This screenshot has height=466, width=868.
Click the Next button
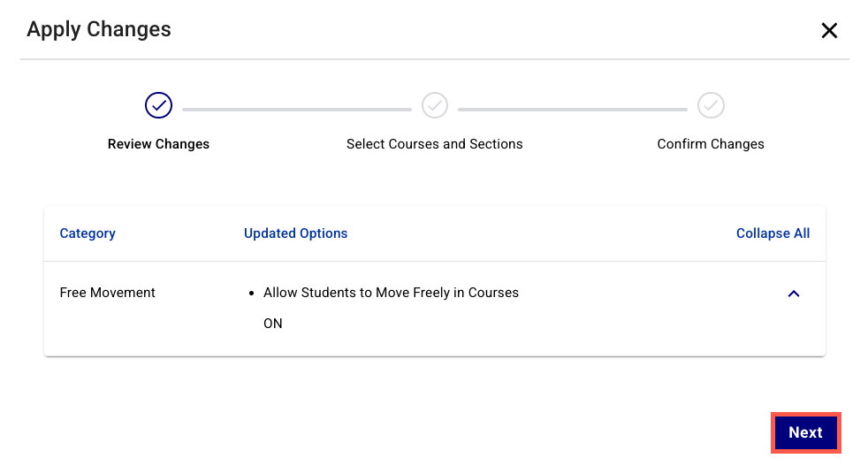tap(806, 432)
